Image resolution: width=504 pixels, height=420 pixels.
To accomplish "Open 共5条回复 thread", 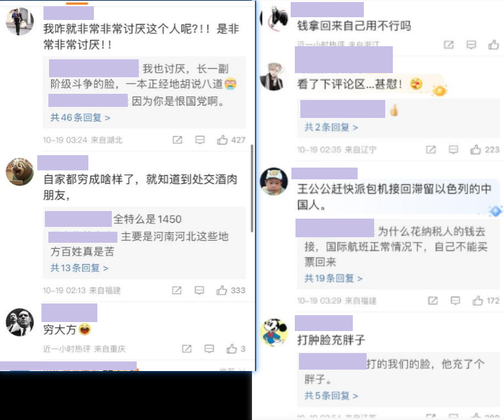I will [x=331, y=396].
